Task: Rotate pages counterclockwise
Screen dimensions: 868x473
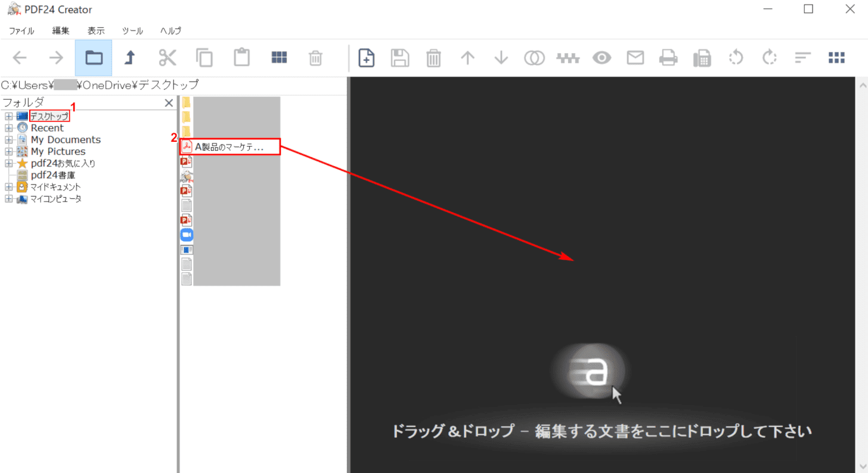Action: (736, 58)
